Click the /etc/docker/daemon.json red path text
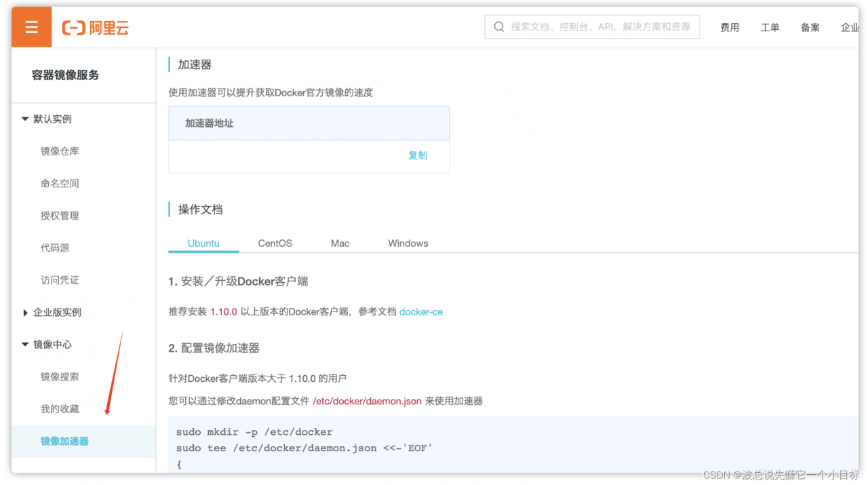The height and width of the screenshot is (485, 868). [x=368, y=401]
